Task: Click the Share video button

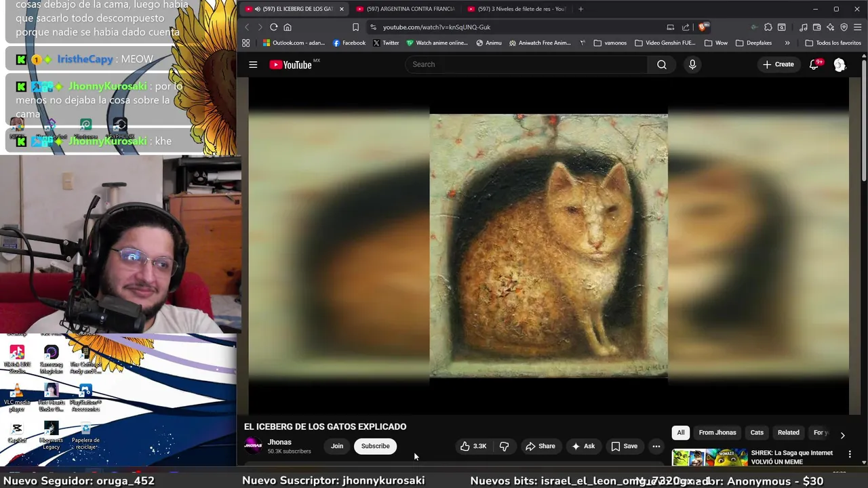Action: 540,446
